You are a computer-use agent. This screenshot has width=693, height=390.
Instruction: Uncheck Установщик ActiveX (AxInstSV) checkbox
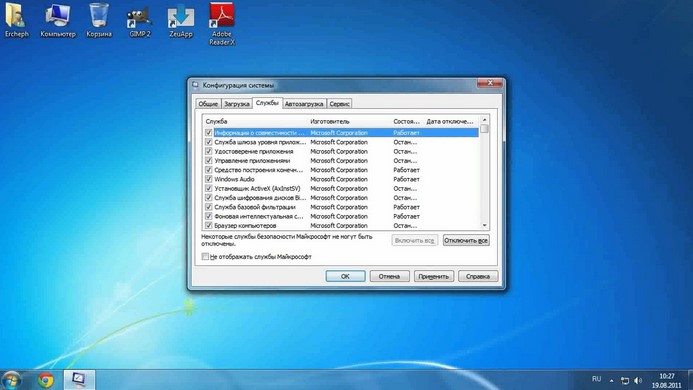[x=209, y=188]
